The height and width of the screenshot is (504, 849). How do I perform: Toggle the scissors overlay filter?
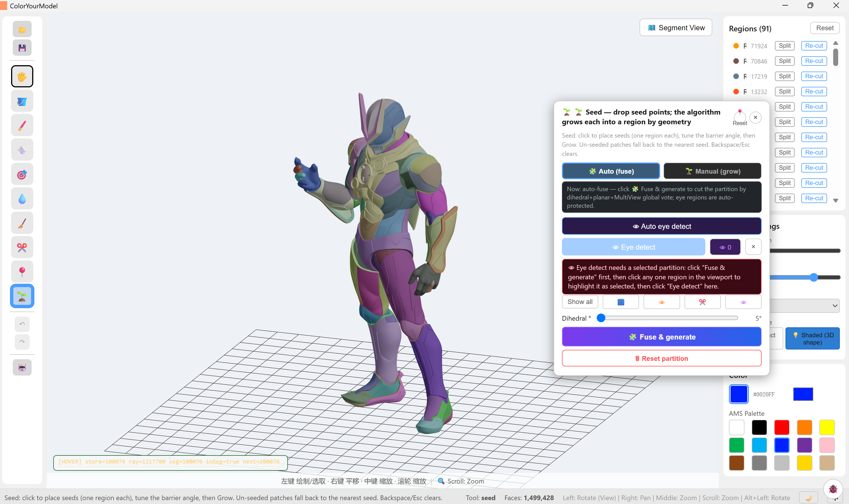(x=702, y=302)
